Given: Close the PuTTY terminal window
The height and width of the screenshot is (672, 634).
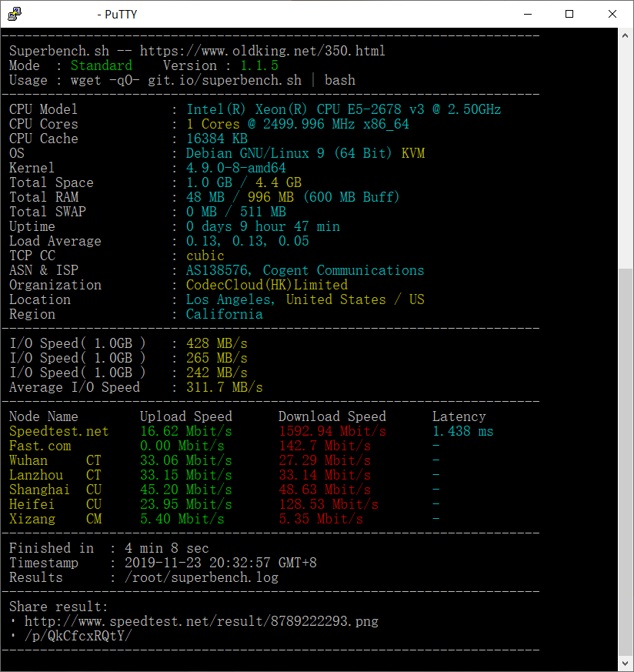Looking at the screenshot, I should 612,14.
